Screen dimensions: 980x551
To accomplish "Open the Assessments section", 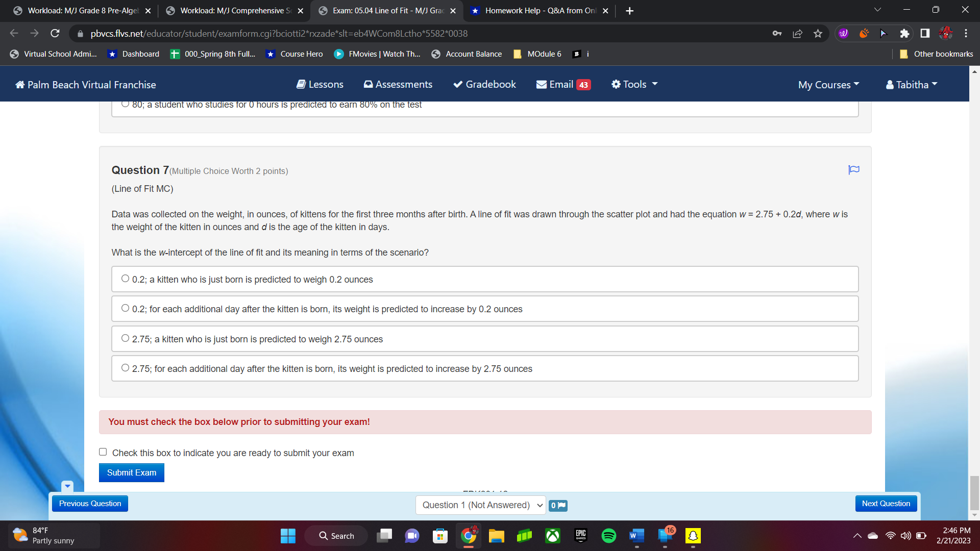I will coord(398,84).
